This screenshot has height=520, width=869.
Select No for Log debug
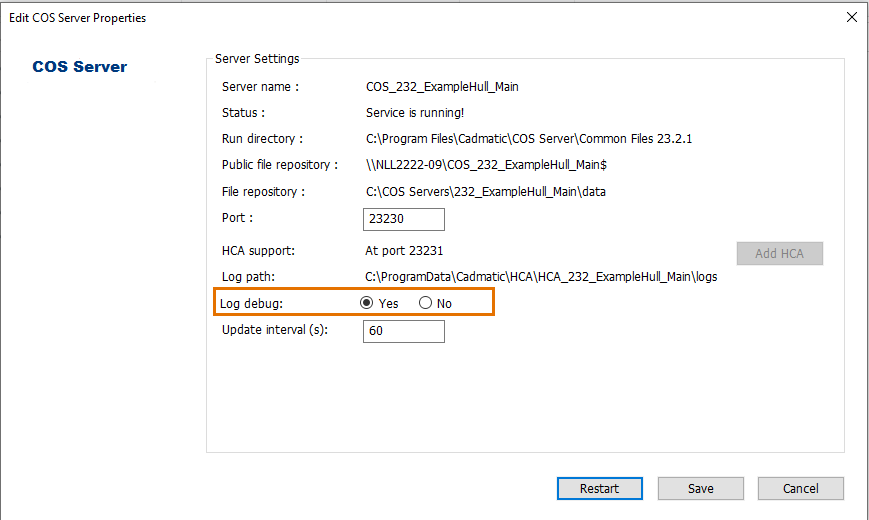click(x=426, y=303)
